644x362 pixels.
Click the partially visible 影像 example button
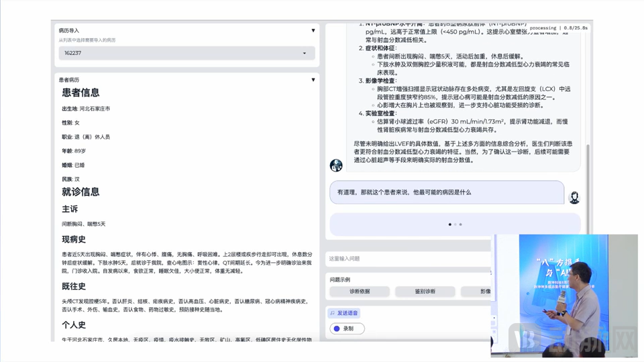pos(476,292)
